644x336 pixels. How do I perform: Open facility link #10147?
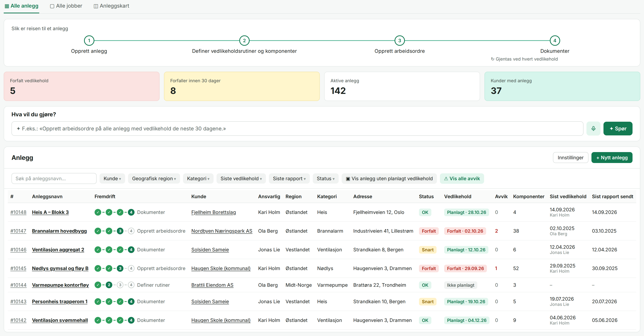click(18, 231)
